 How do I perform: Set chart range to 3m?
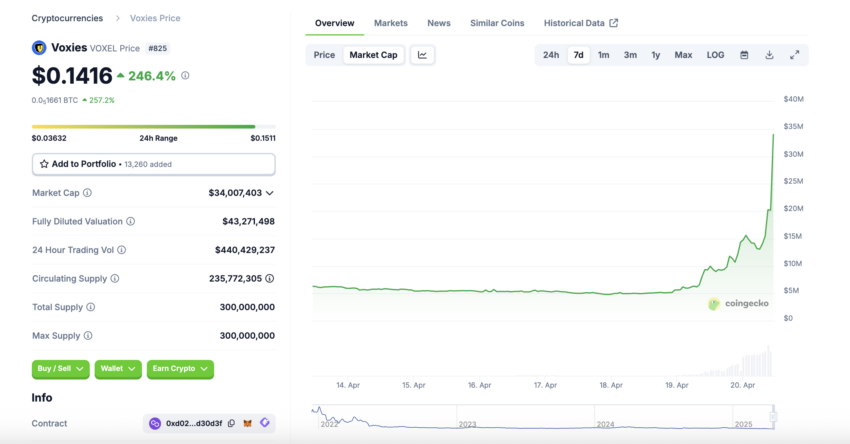click(x=630, y=55)
